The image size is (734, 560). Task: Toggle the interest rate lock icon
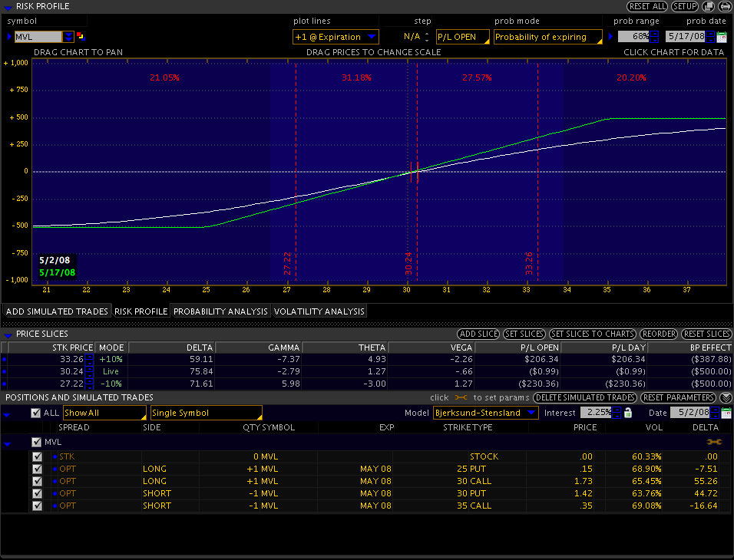628,413
